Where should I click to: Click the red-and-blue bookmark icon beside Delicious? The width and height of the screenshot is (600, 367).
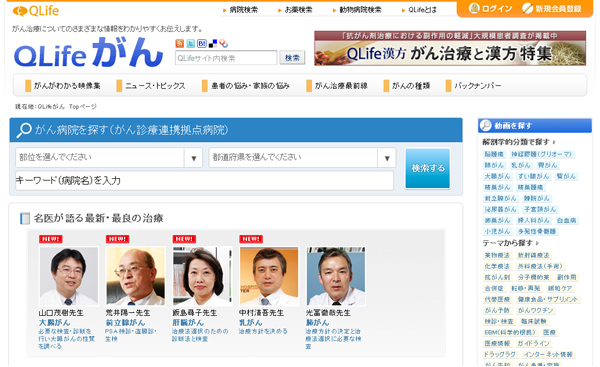[x=223, y=43]
